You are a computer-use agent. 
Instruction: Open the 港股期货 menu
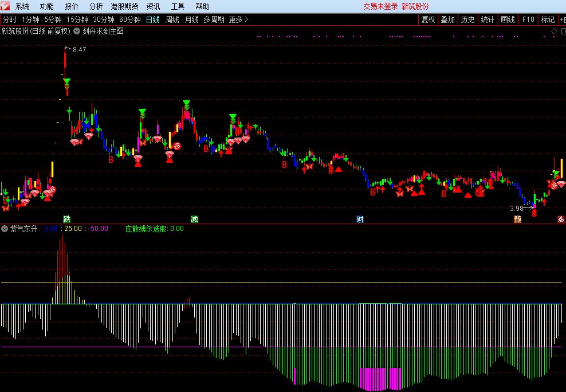pos(124,6)
